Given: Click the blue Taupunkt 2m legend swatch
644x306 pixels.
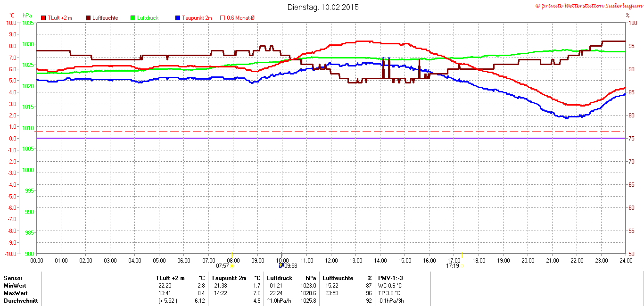Looking at the screenshot, I should click(x=177, y=18).
